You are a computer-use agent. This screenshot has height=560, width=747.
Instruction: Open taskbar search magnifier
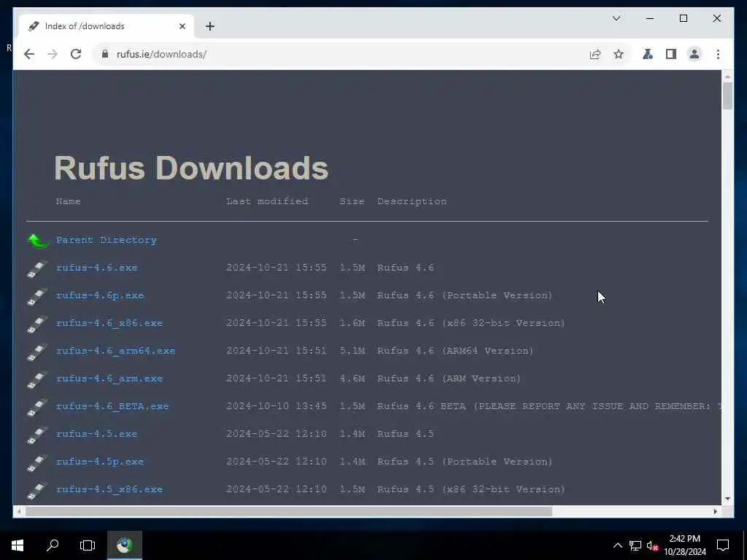[53, 545]
